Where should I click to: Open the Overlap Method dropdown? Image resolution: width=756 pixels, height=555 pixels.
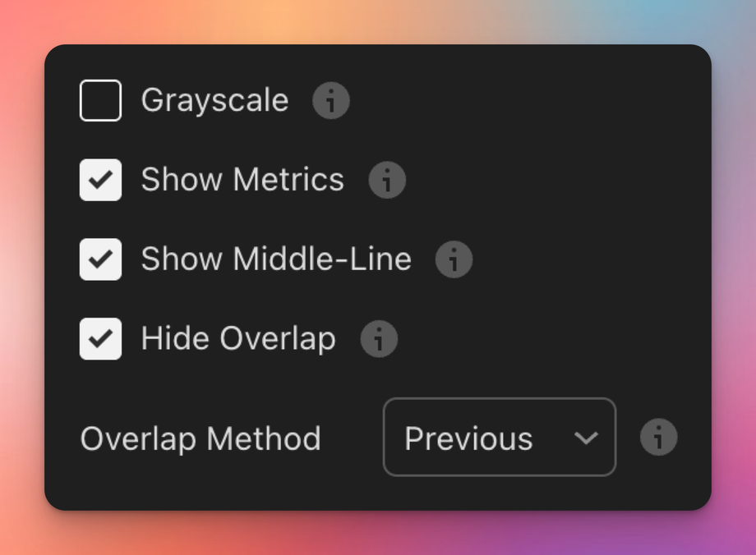coord(499,438)
